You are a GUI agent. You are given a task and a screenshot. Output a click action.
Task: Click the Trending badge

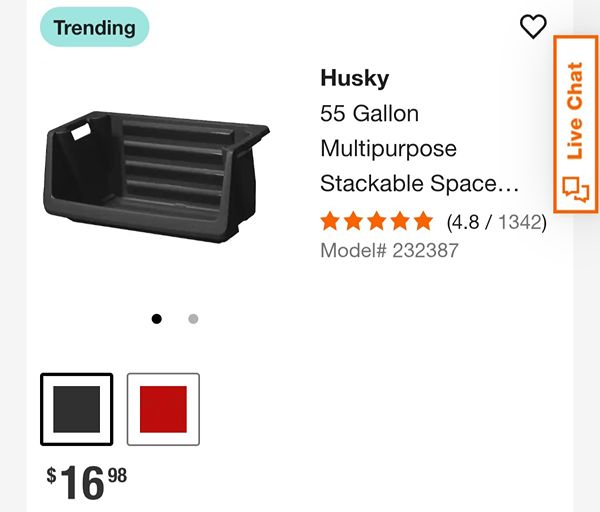click(95, 27)
